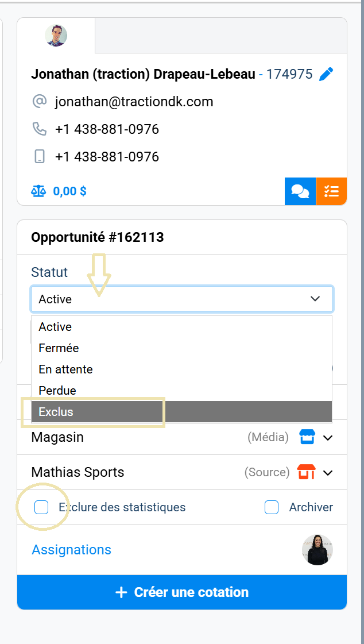Open the chat conversation icon

(300, 191)
